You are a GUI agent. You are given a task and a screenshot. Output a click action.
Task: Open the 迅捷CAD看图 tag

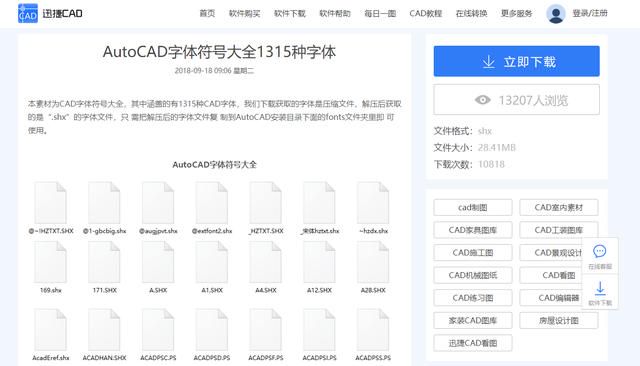[473, 343]
